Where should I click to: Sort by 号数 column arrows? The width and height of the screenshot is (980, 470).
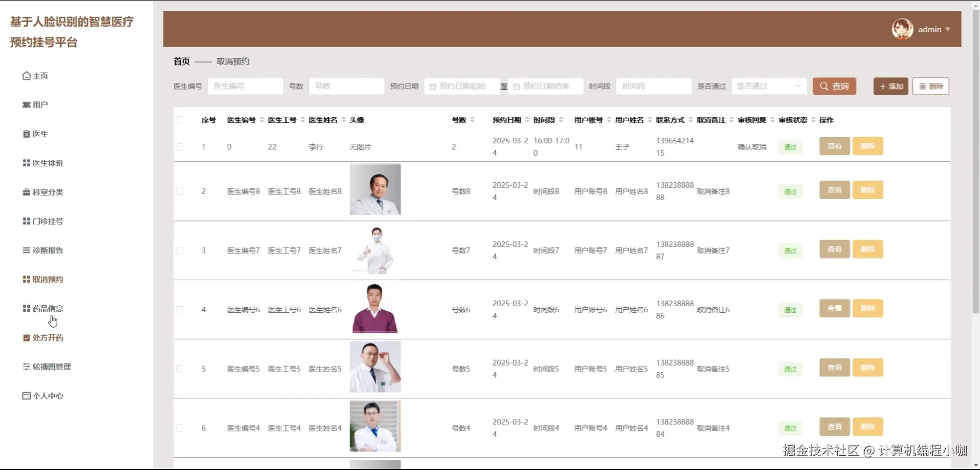[x=472, y=120]
